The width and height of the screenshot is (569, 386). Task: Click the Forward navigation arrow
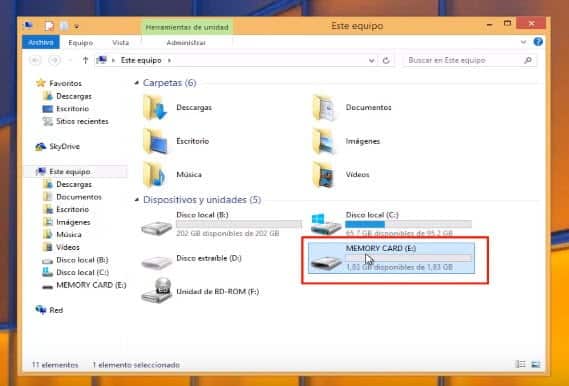[x=54, y=60]
